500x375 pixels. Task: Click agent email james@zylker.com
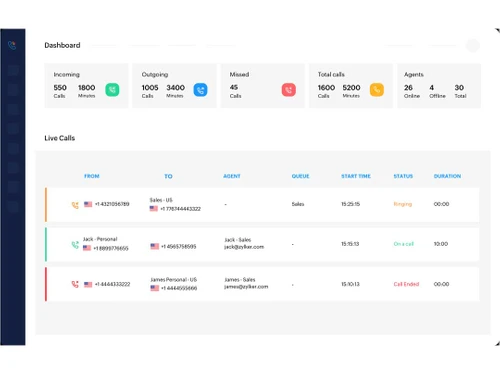[x=246, y=287]
